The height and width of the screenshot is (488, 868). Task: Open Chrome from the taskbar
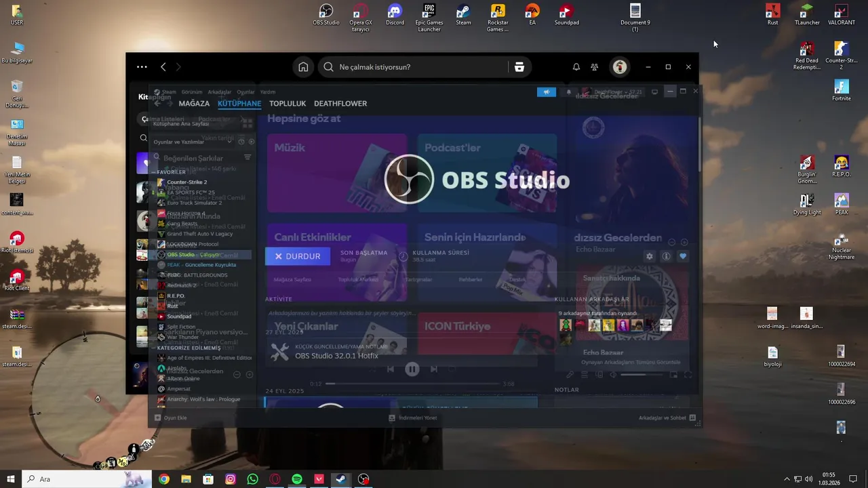(x=163, y=479)
